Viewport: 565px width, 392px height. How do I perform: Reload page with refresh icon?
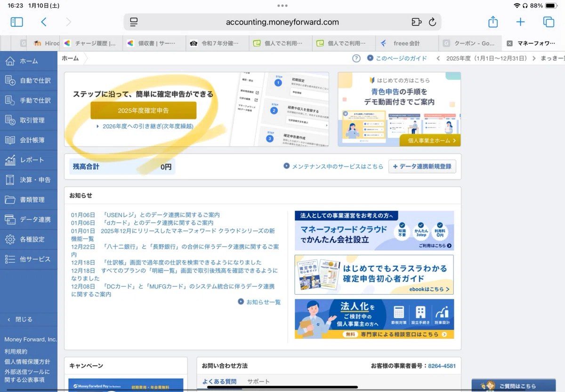point(432,22)
